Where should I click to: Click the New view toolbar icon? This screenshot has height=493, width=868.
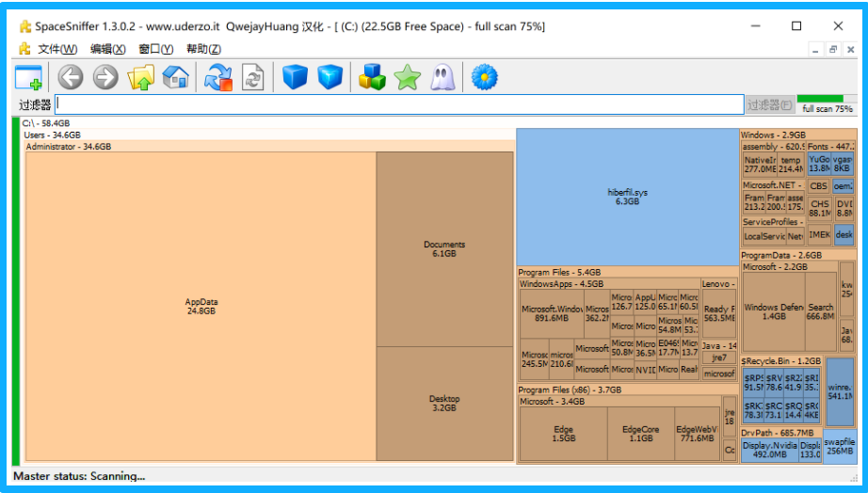[28, 77]
